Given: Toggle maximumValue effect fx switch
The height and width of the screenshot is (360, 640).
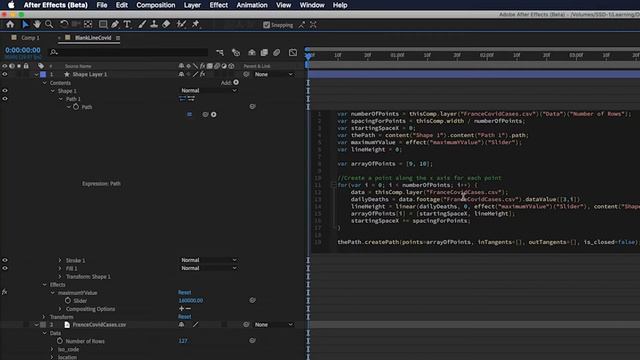Looking at the screenshot, I should (x=4, y=292).
